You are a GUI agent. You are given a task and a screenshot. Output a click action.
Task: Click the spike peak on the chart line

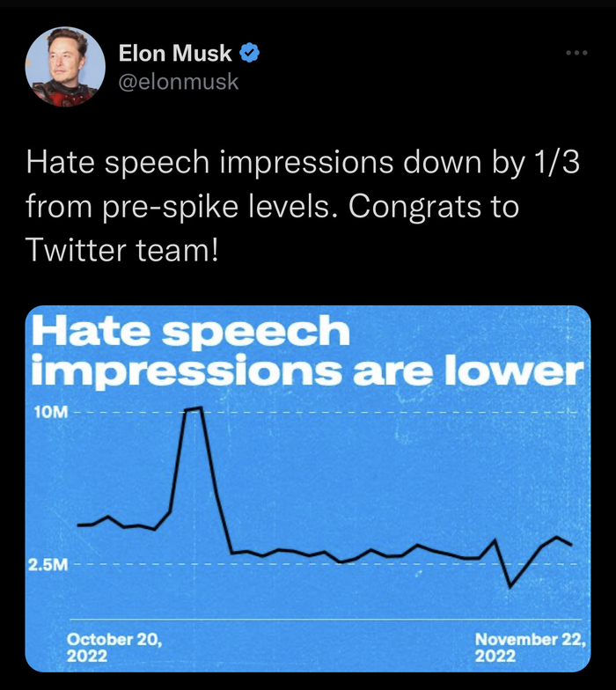click(194, 408)
